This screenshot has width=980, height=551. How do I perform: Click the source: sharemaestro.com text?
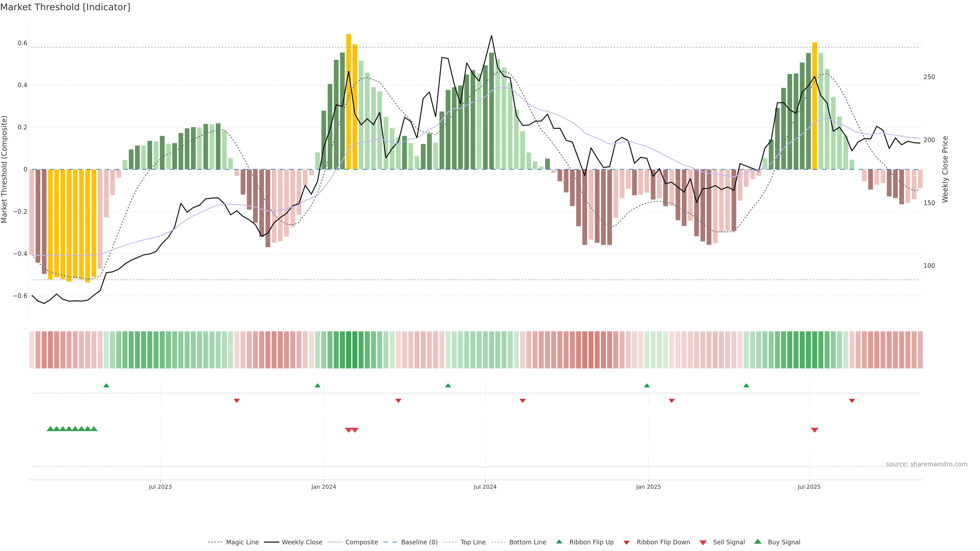pyautogui.click(x=926, y=464)
